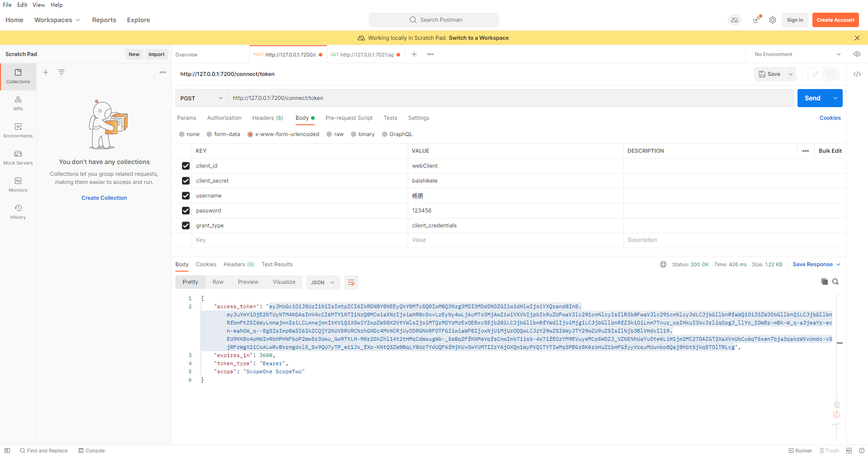Open the APIs sidebar panel
868x456 pixels.
coord(18,103)
